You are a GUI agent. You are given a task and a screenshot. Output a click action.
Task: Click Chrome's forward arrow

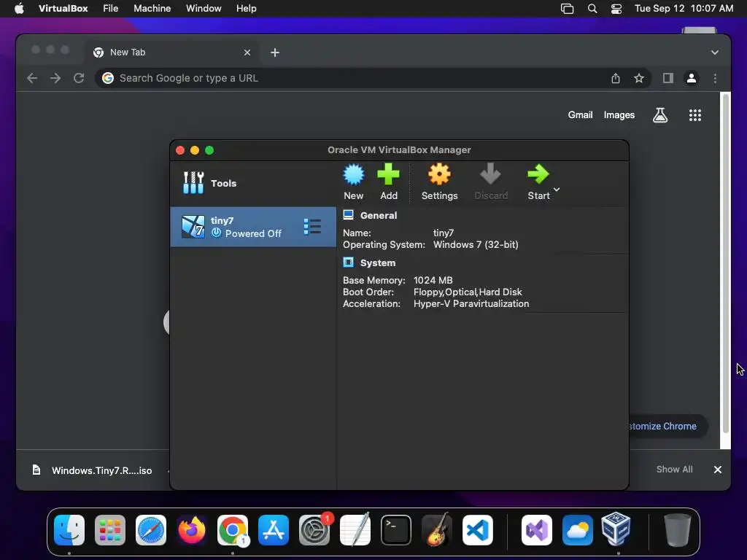pyautogui.click(x=55, y=78)
